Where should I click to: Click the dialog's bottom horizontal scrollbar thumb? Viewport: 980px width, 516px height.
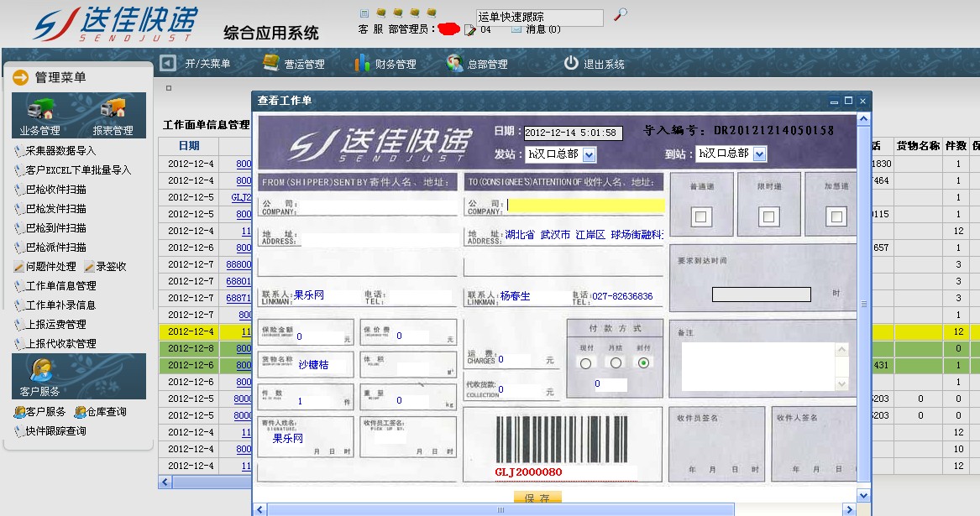pos(500,509)
